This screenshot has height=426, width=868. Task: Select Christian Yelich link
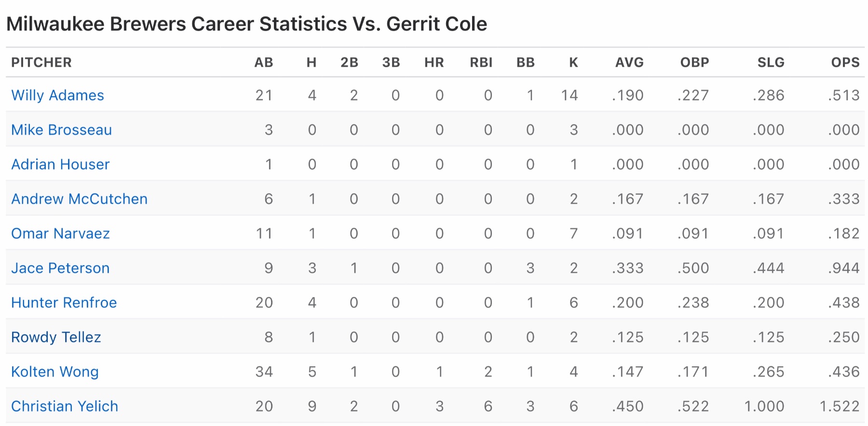65,407
